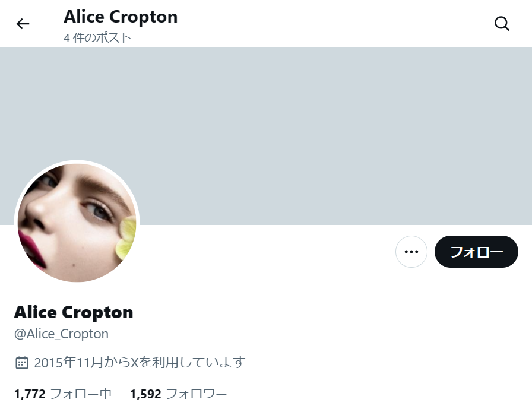The image size is (532, 409).
Task: Click the Alice Cropton title in header
Action: click(x=121, y=17)
